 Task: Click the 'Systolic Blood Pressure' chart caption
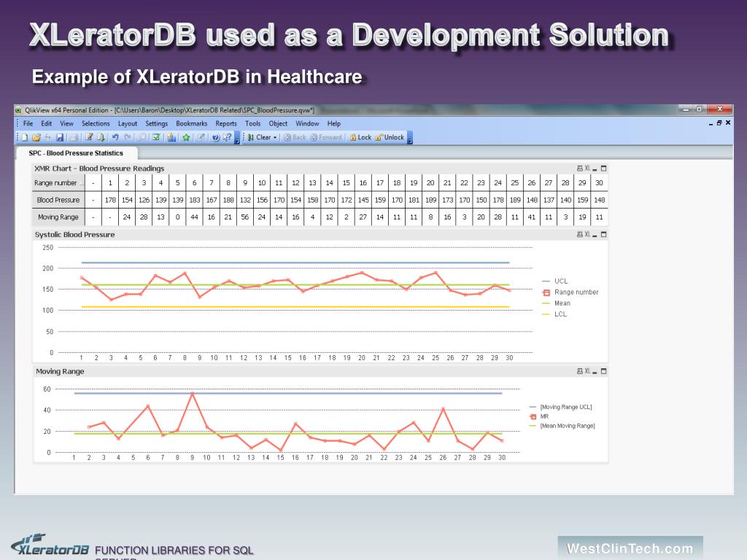(x=75, y=235)
